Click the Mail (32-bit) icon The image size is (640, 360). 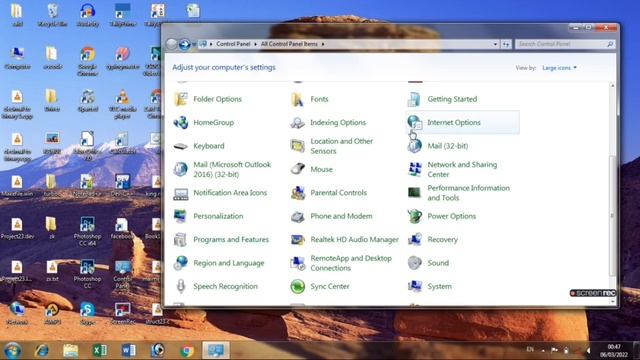point(414,146)
